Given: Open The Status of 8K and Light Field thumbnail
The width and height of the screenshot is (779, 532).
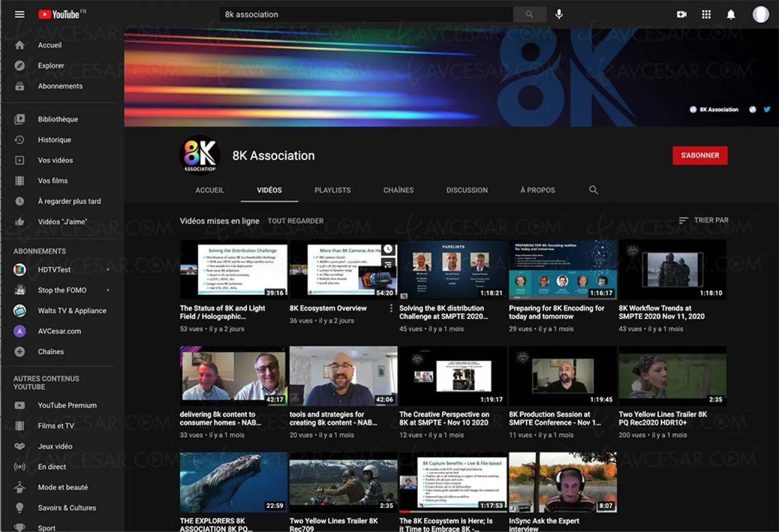Looking at the screenshot, I should (234, 270).
